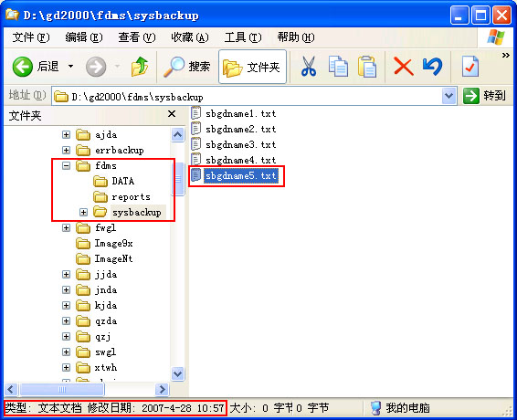
Task: Close the 文件夹 folders pane
Action: coord(172,114)
